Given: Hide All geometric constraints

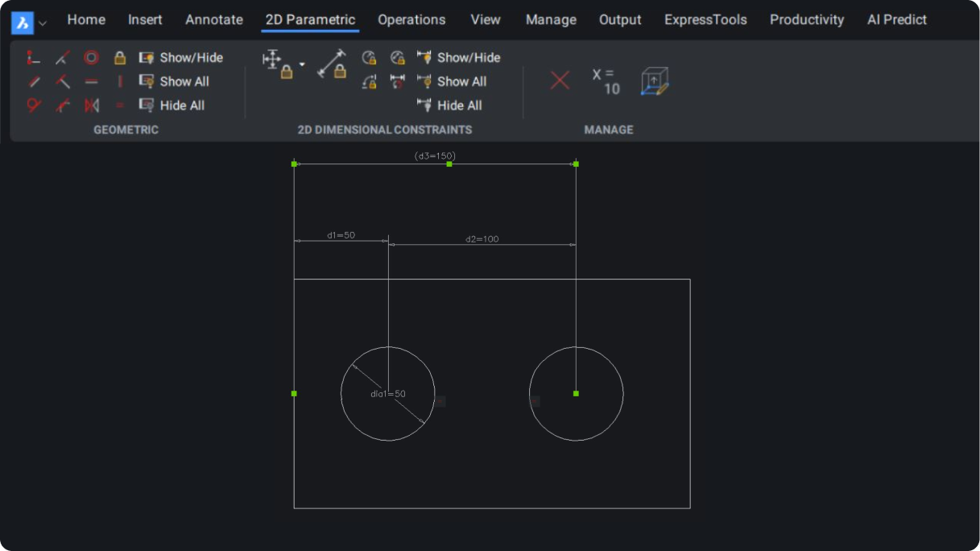Looking at the screenshot, I should click(172, 106).
